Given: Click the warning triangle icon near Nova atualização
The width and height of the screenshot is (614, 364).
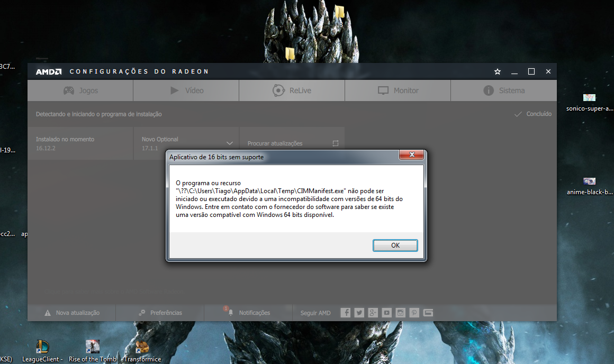Looking at the screenshot, I should (x=48, y=313).
